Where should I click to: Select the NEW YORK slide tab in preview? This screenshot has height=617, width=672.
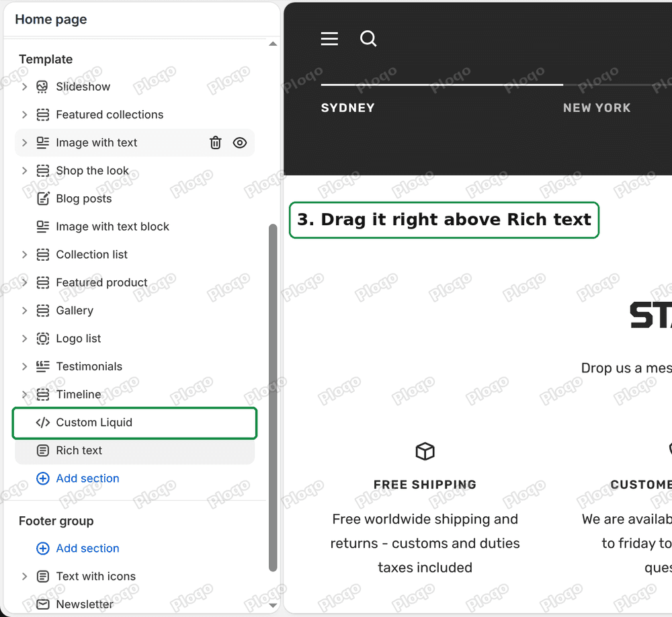point(597,108)
